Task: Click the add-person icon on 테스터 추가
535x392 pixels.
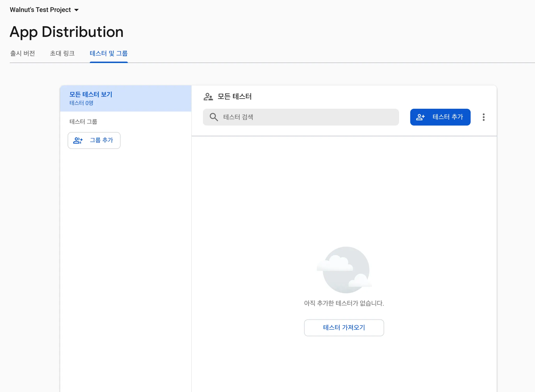Action: point(420,117)
